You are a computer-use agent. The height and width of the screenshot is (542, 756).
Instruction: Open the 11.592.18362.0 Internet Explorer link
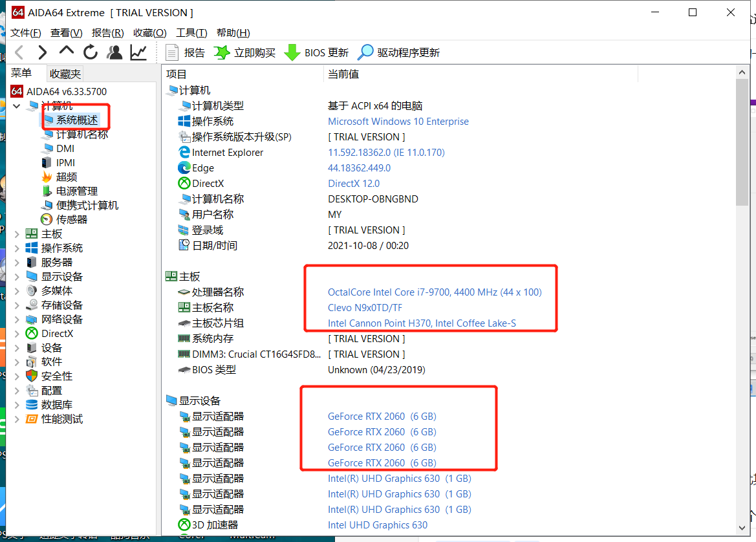386,153
